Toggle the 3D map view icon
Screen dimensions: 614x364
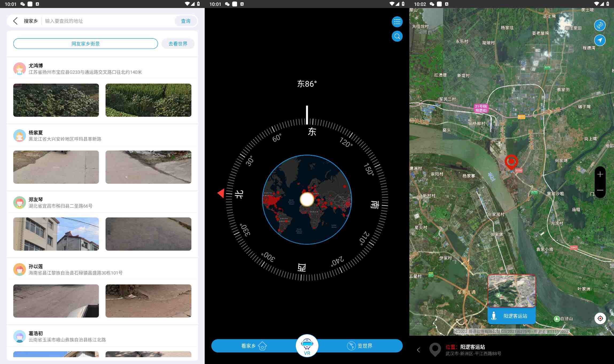[600, 25]
